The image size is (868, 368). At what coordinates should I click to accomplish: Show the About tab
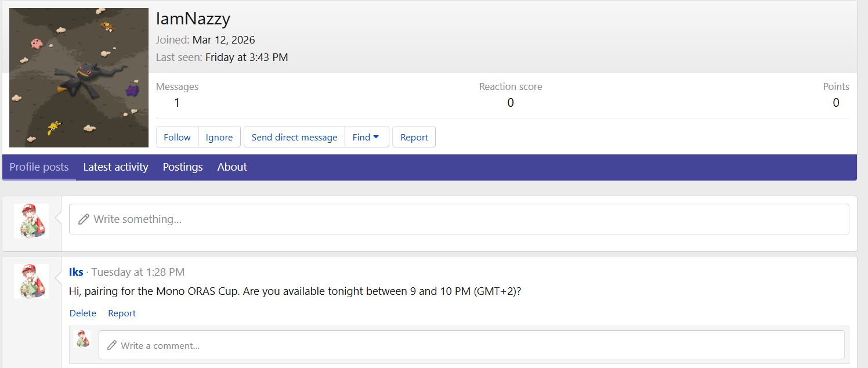point(232,167)
